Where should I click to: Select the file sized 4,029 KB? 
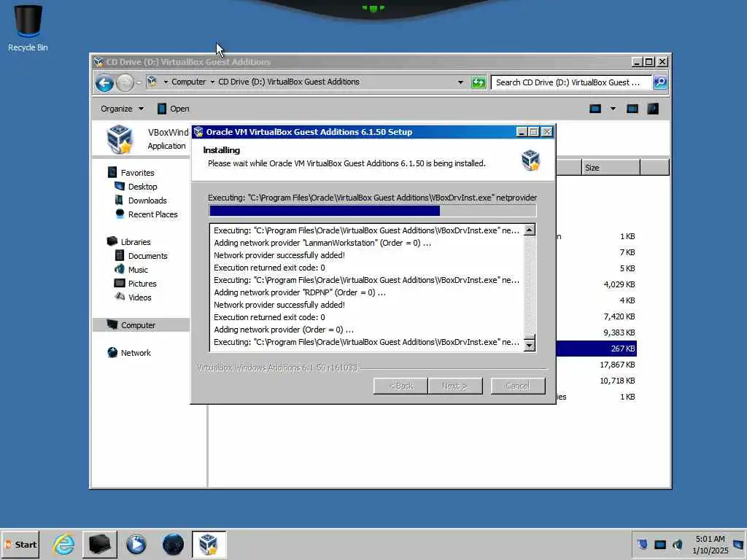pyautogui.click(x=619, y=284)
